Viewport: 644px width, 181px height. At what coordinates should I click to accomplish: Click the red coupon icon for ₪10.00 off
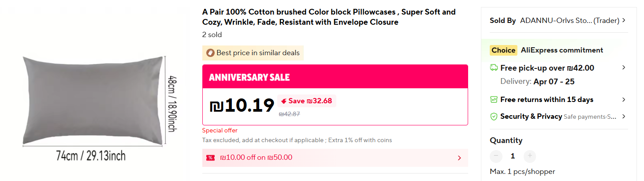tap(210, 158)
